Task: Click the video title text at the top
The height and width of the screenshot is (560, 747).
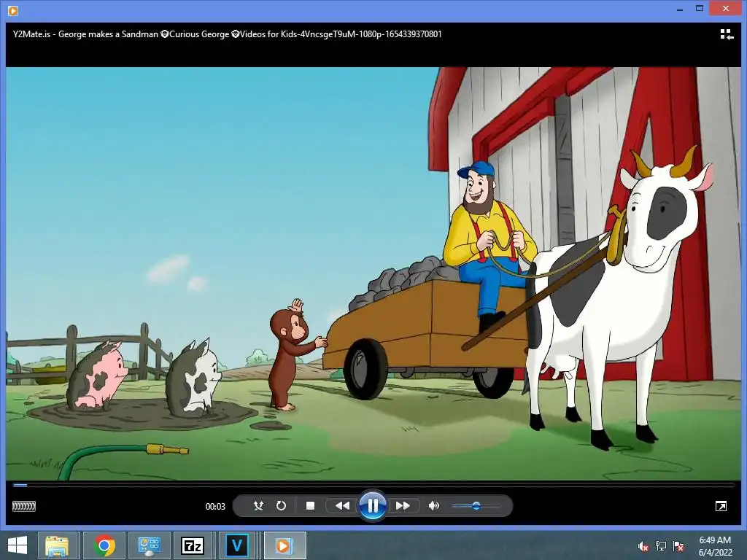Action: pos(228,34)
